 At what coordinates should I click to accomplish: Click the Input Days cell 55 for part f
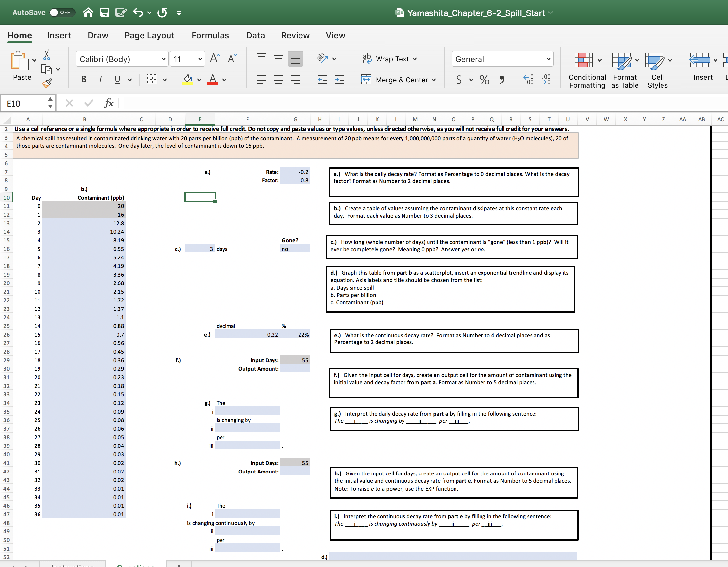click(x=295, y=360)
